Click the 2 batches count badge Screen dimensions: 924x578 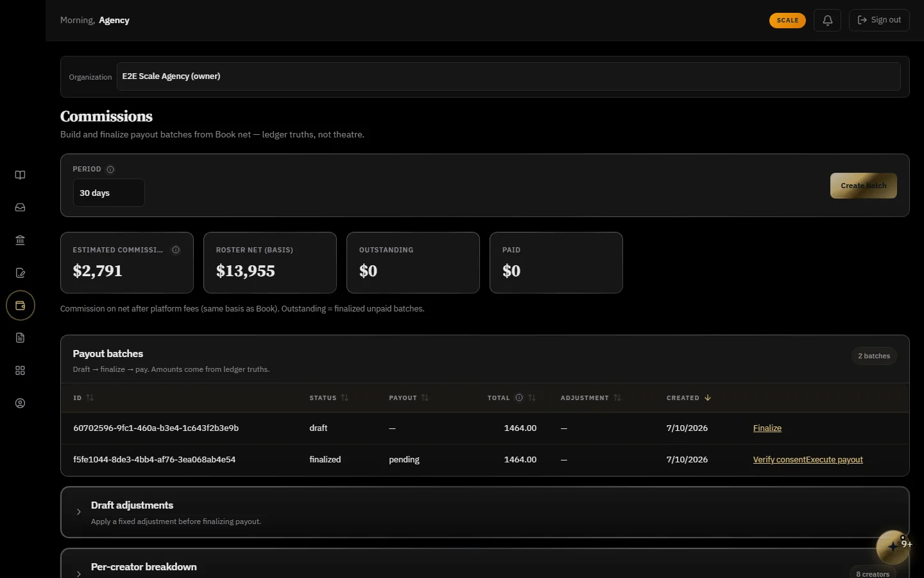tap(874, 356)
